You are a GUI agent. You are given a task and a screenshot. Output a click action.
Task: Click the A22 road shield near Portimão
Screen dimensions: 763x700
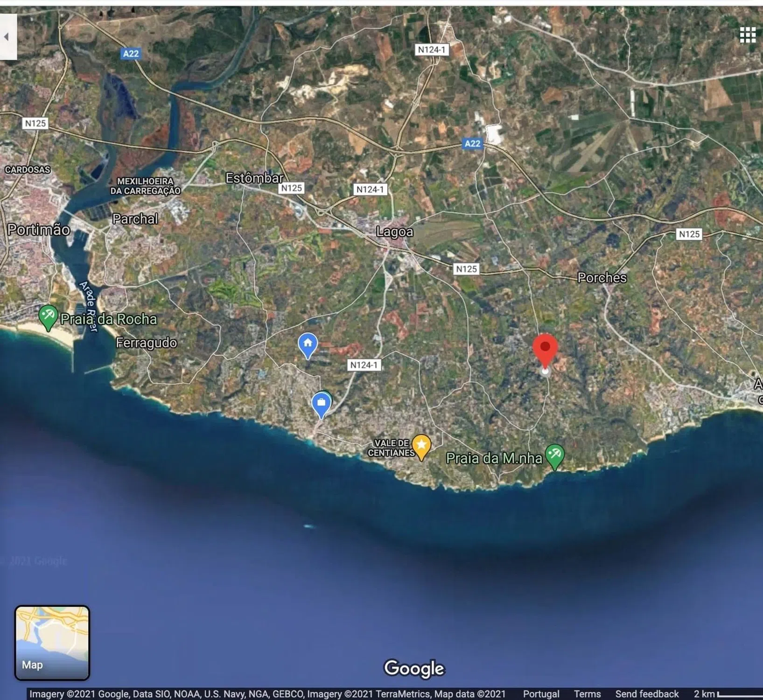(x=131, y=54)
